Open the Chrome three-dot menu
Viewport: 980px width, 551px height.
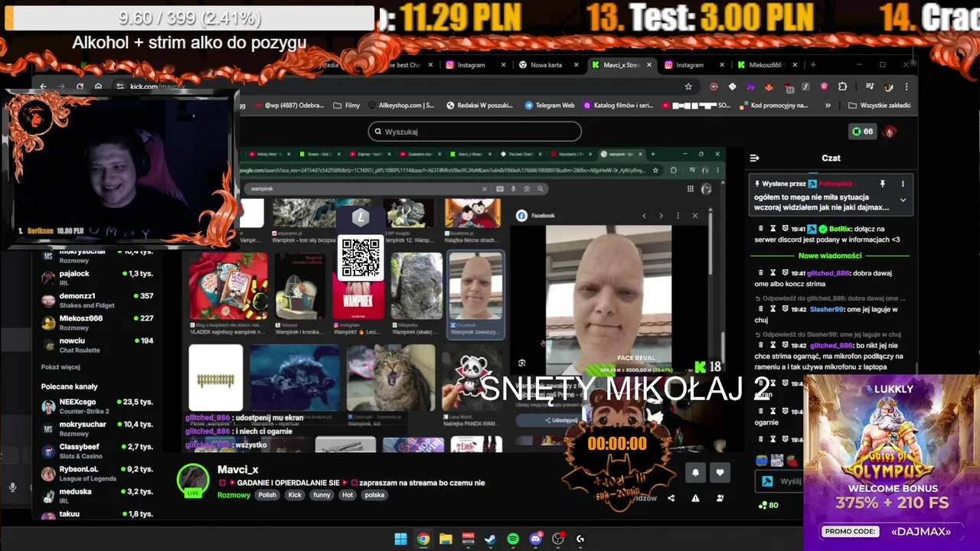[x=906, y=86]
